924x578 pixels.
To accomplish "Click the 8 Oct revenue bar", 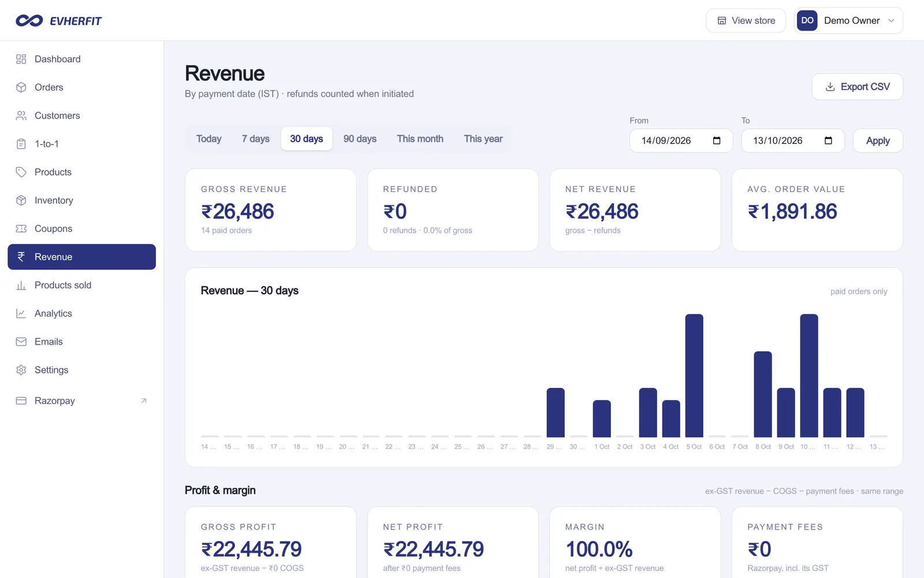I will pyautogui.click(x=763, y=394).
